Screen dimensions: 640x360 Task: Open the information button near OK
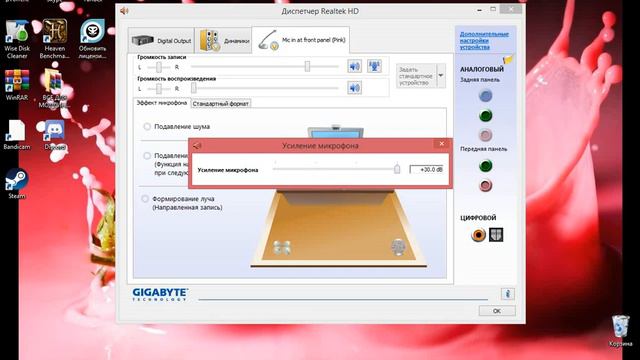click(x=508, y=293)
